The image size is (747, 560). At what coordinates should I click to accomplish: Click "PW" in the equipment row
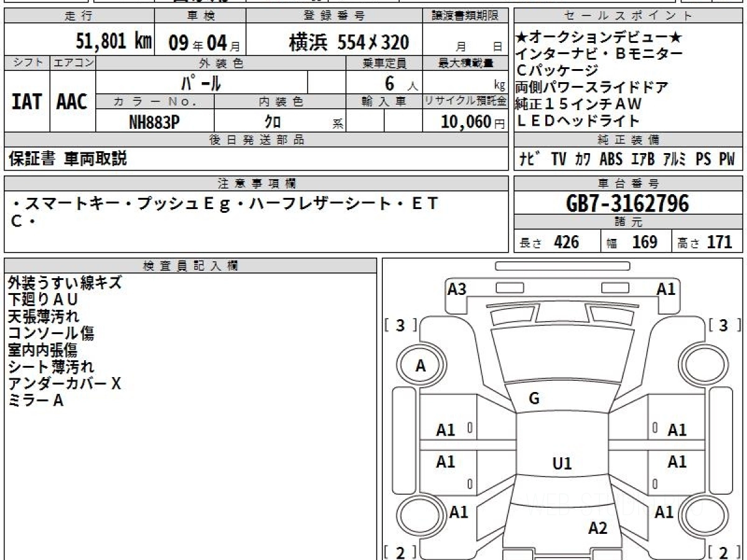[x=727, y=159]
